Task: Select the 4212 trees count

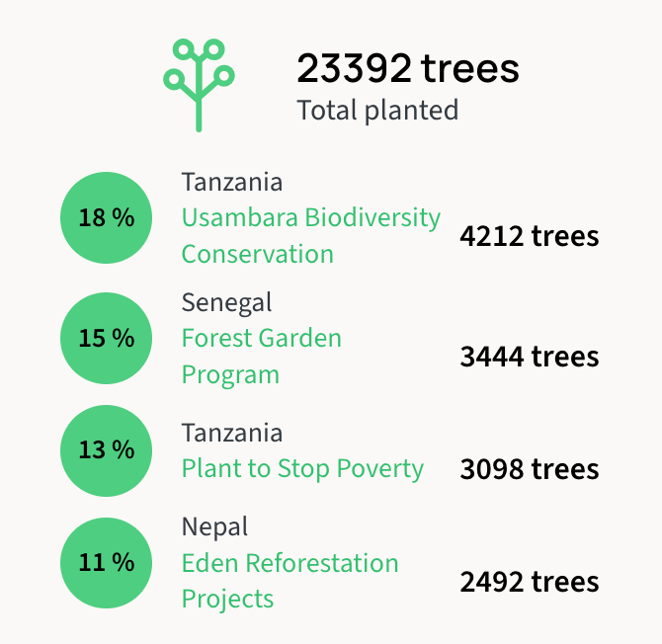Action: [x=529, y=237]
